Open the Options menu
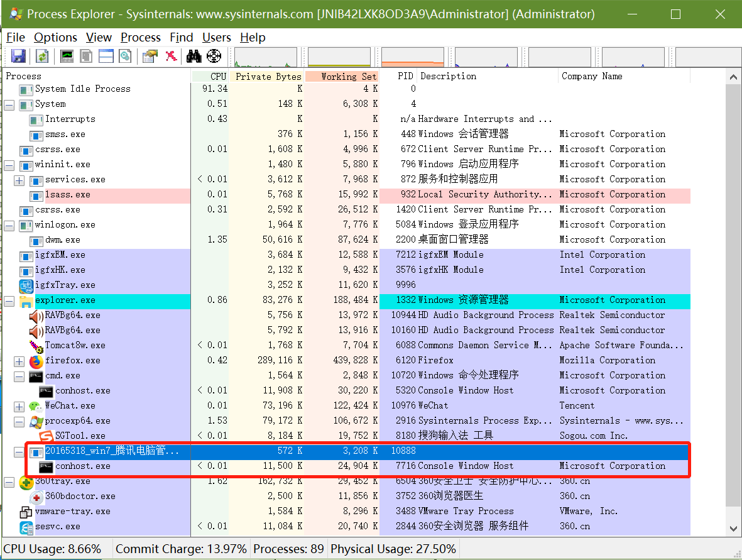 pos(55,38)
